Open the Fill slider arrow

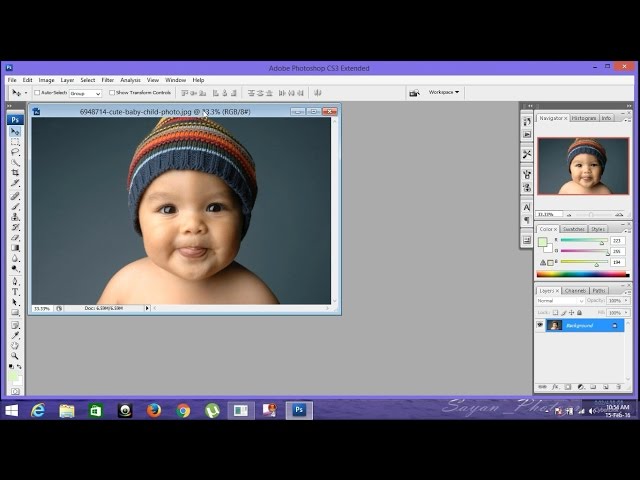[x=626, y=313]
